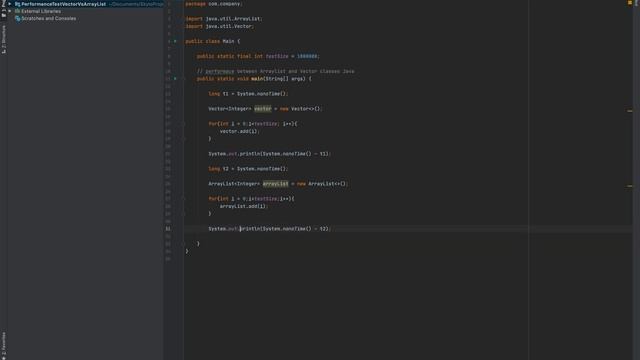Click the println statement subtracting t2

269,229
